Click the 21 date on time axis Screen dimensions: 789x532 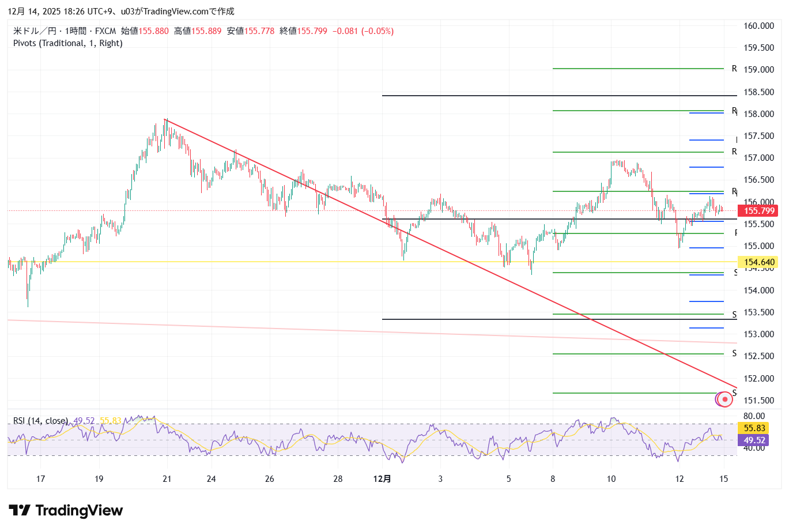(167, 479)
